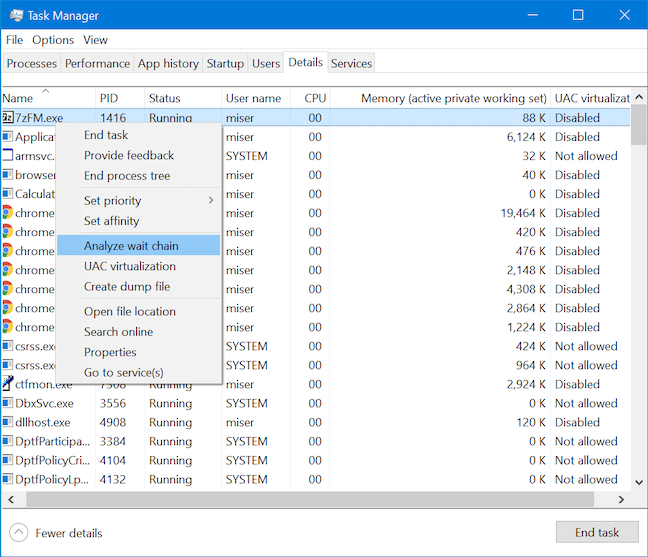Click the Task Manager title bar icon
The width and height of the screenshot is (648, 557).
[17, 15]
